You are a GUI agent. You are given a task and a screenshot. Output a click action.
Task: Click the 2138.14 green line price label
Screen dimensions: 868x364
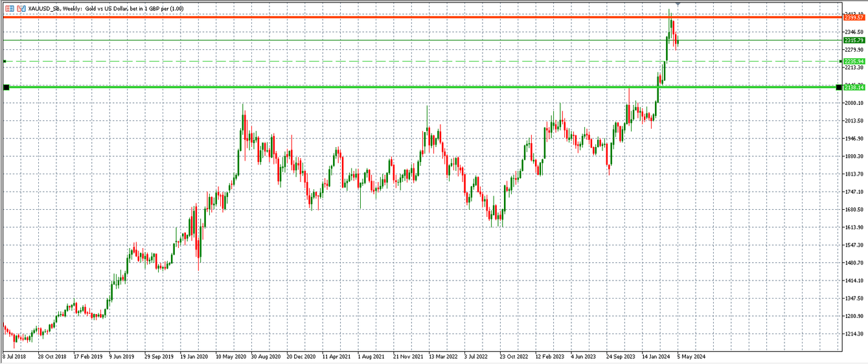tap(854, 87)
